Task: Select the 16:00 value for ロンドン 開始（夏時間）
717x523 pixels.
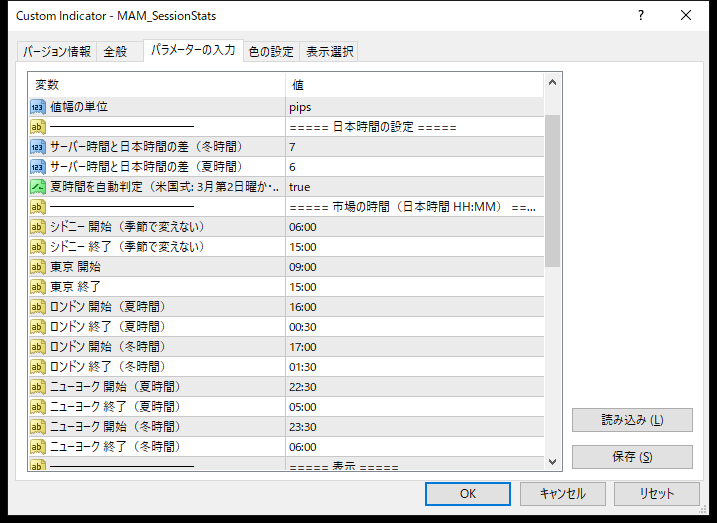Action: coord(415,307)
